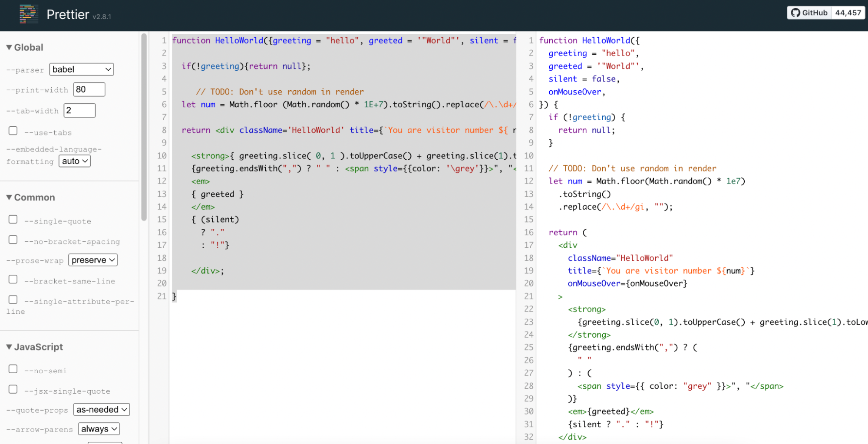Click '{ greeted }' line in input editor
The width and height of the screenshot is (868, 444).
[x=218, y=194]
